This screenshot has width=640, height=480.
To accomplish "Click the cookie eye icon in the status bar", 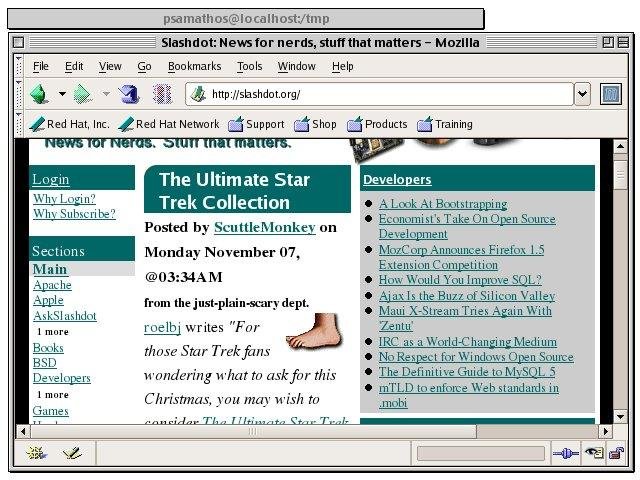I will click(x=594, y=453).
